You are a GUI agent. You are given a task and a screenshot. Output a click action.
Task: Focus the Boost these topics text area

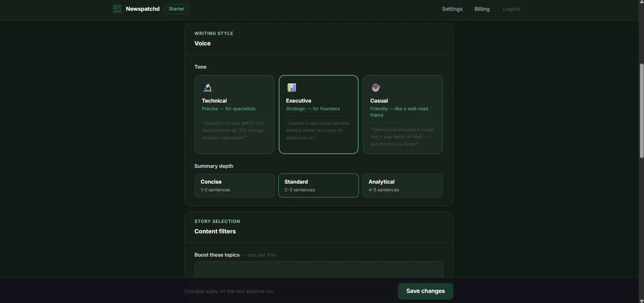[318, 270]
